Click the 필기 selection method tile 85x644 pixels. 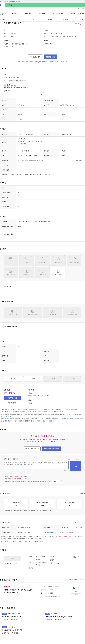tap(52, 379)
